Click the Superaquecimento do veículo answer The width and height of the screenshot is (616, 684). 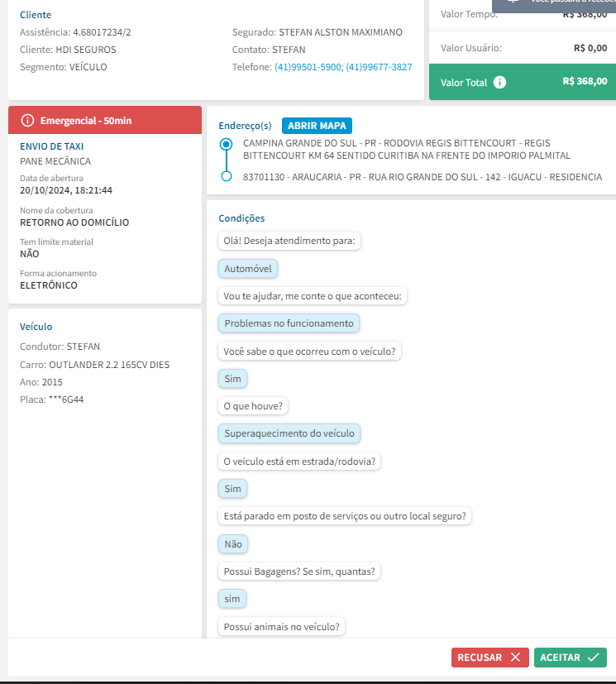289,433
